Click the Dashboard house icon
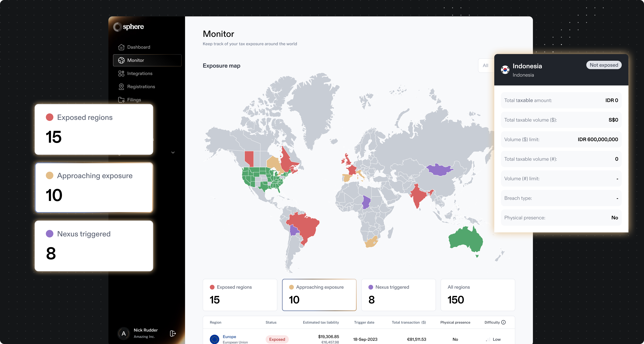644x344 pixels. [121, 47]
